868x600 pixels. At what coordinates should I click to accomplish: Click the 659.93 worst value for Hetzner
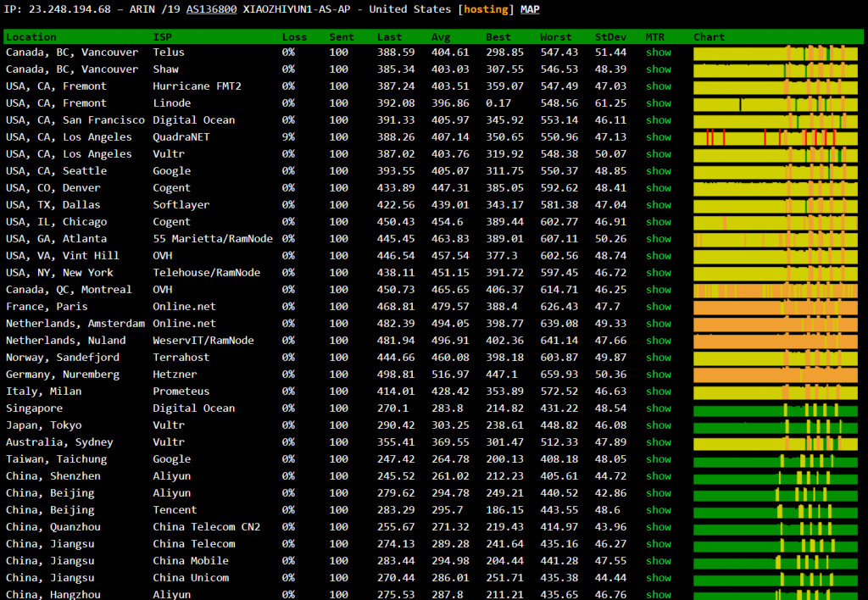pyautogui.click(x=559, y=375)
